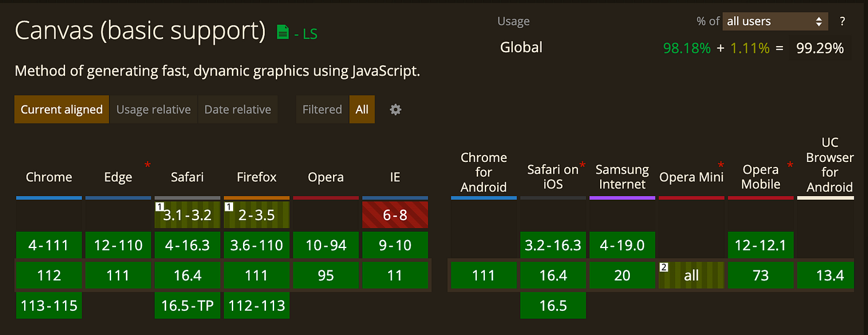Click the red asterisk beside Edge
The height and width of the screenshot is (335, 868).
(x=148, y=165)
